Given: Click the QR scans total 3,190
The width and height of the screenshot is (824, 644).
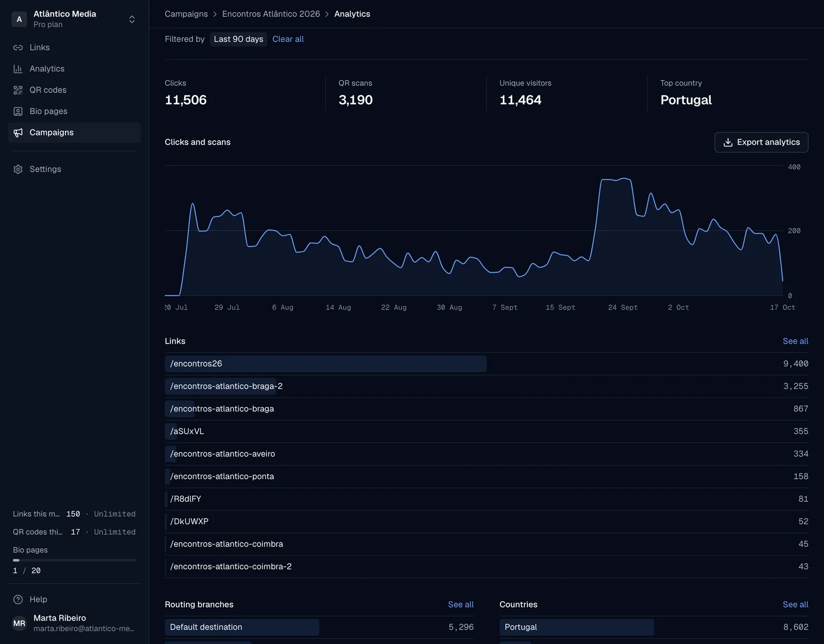Looking at the screenshot, I should (355, 100).
